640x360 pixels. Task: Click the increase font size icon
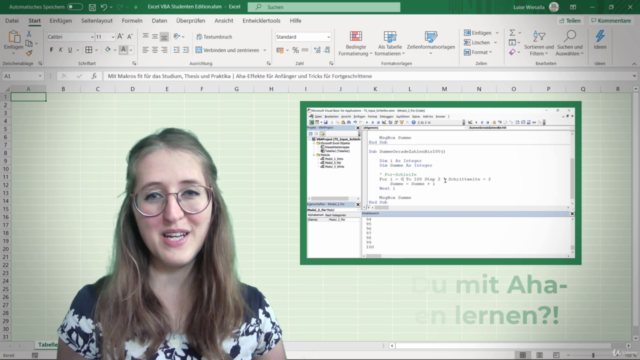120,37
